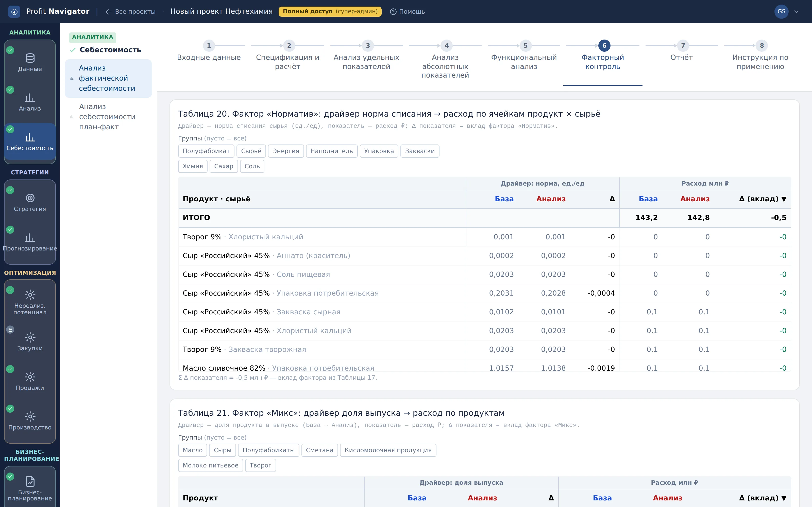Open the Бизнес-планирование document icon

(30, 481)
